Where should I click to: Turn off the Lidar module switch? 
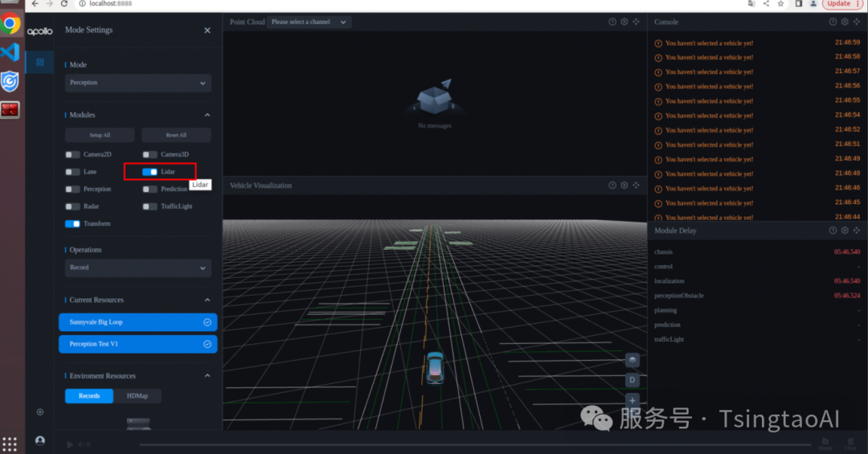[x=149, y=172]
